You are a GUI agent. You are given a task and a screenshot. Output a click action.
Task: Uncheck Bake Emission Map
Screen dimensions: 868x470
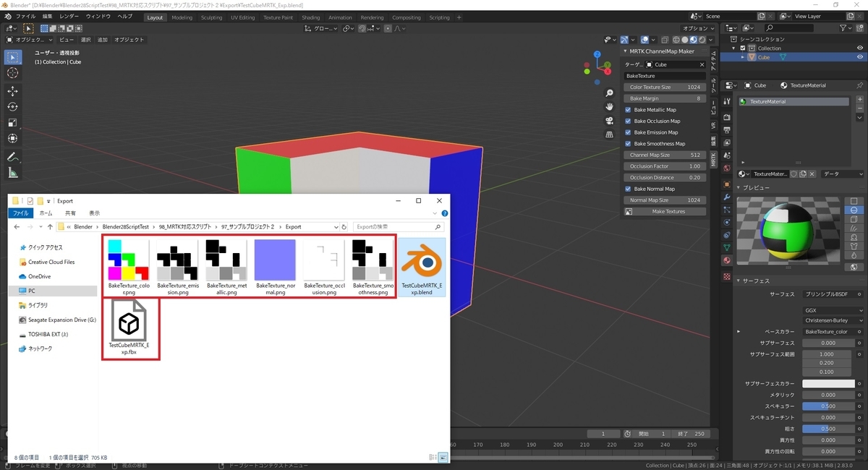point(628,132)
